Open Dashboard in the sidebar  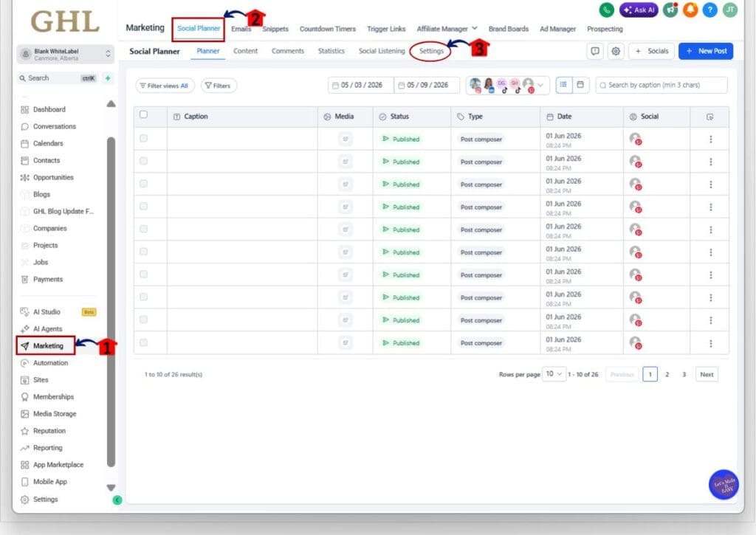point(49,109)
